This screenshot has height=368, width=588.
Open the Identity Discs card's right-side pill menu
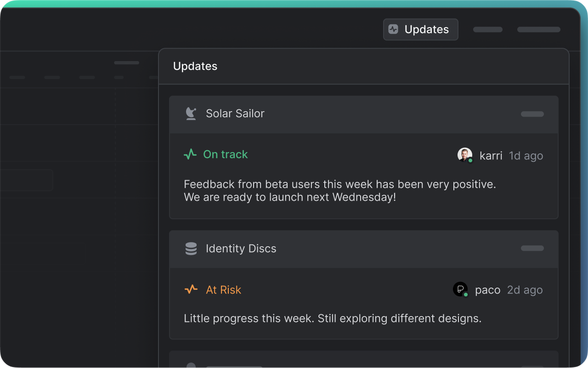point(532,248)
